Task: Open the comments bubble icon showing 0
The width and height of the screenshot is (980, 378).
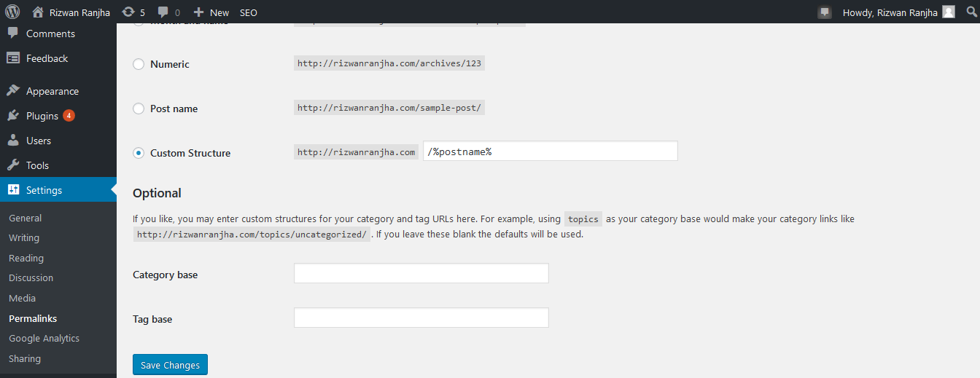Action: [163, 12]
